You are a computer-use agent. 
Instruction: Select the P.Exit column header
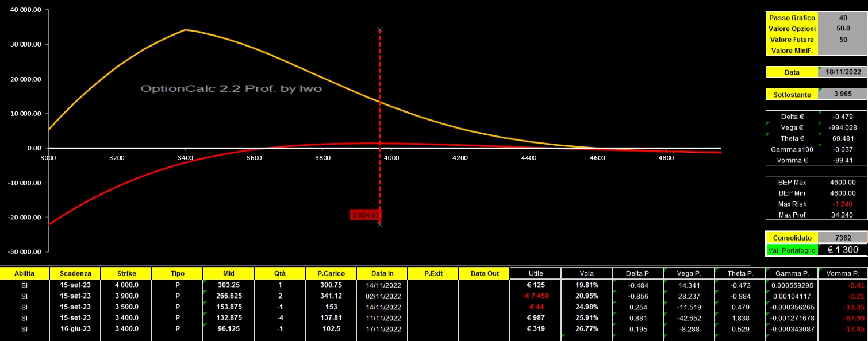(433, 273)
